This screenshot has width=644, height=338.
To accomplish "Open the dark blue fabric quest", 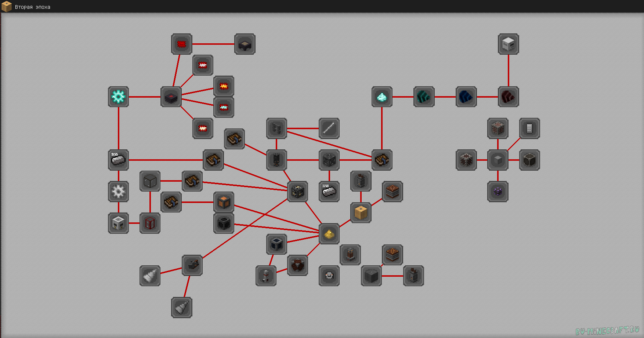I will click(466, 97).
